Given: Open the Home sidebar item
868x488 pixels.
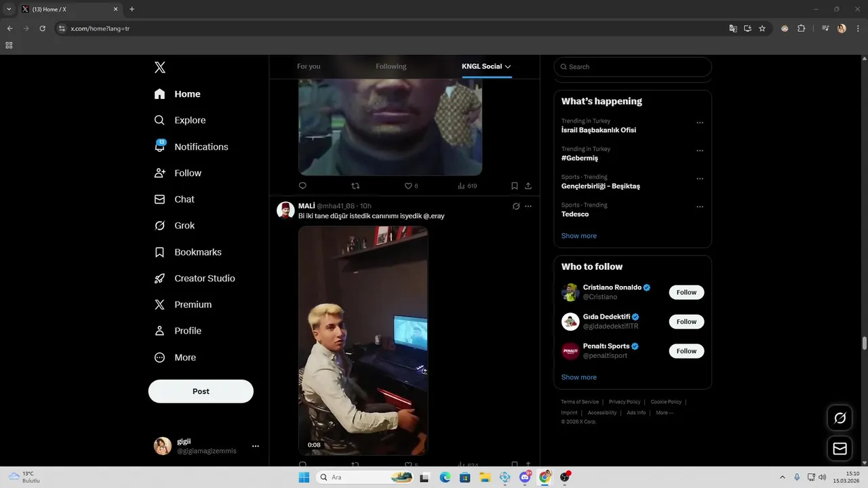Looking at the screenshot, I should [x=178, y=94].
